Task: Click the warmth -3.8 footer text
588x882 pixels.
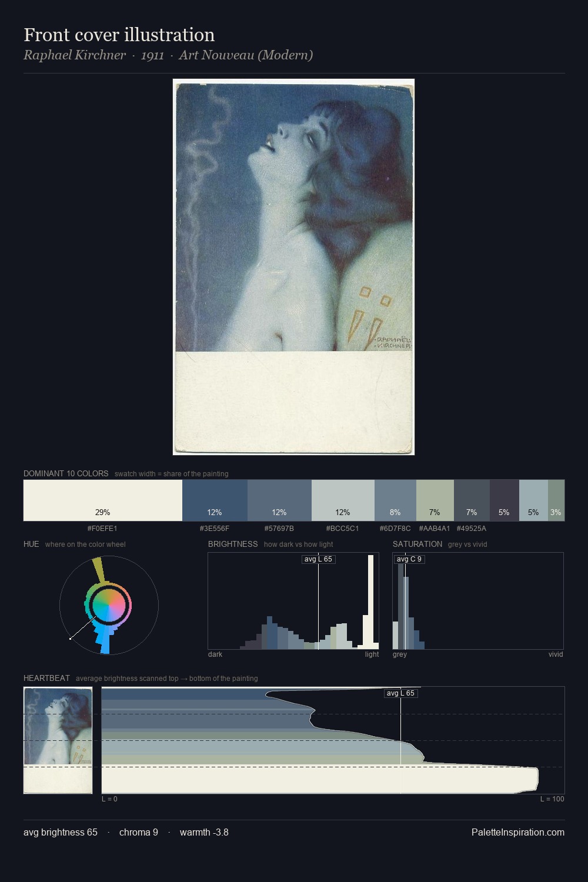Action: click(204, 832)
